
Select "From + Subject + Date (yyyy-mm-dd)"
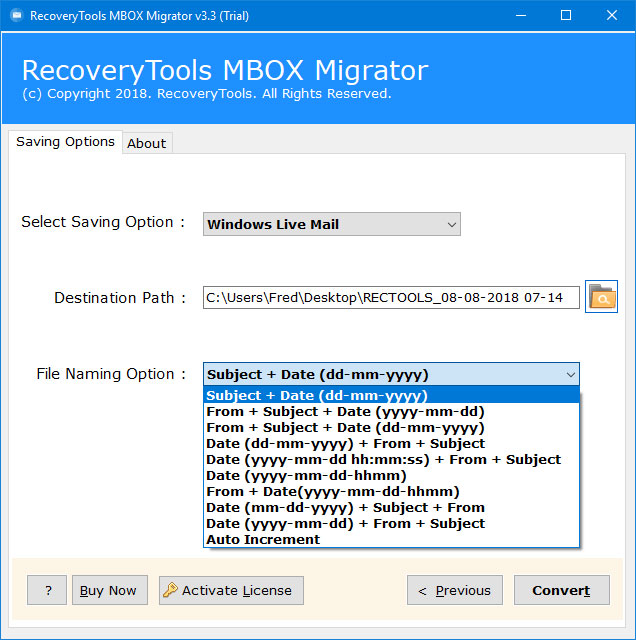pyautogui.click(x=391, y=411)
